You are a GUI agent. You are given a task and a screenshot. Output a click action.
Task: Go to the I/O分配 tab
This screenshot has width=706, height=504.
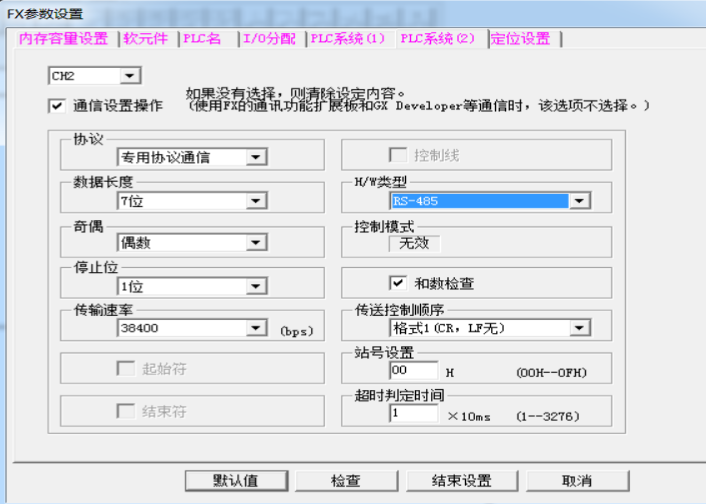point(270,39)
